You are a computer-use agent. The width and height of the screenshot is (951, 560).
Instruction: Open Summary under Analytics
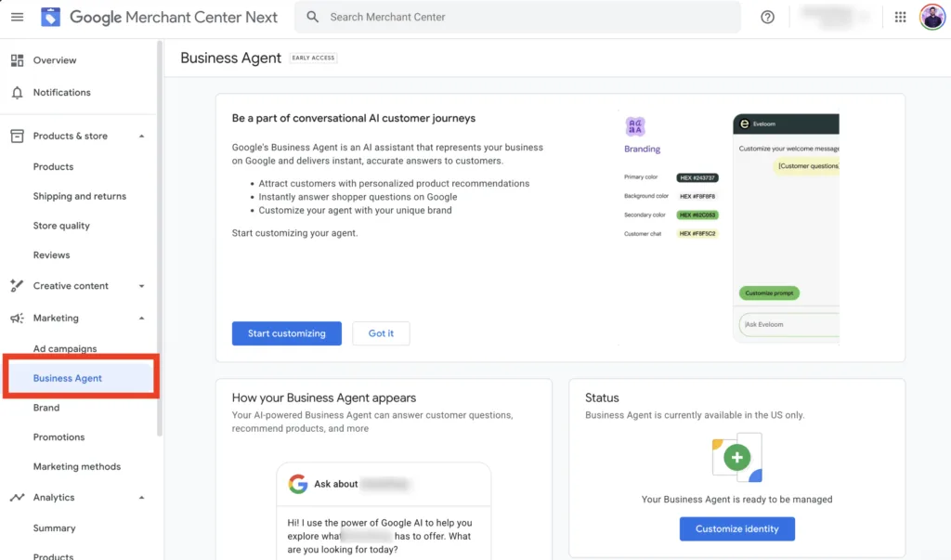click(55, 527)
